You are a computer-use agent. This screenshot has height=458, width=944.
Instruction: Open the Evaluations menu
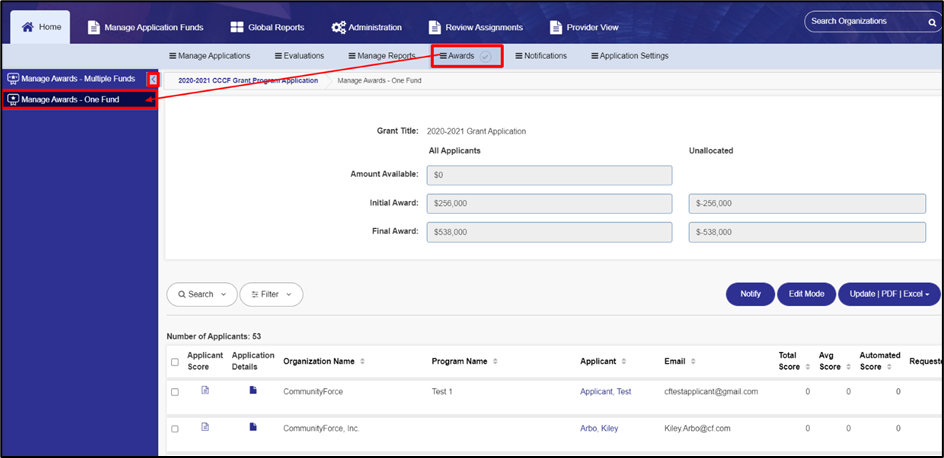pos(299,56)
